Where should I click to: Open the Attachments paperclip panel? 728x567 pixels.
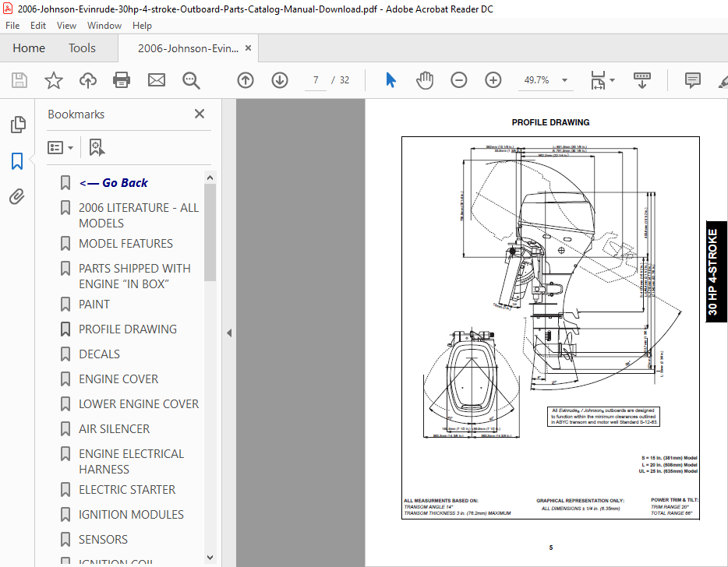click(17, 196)
